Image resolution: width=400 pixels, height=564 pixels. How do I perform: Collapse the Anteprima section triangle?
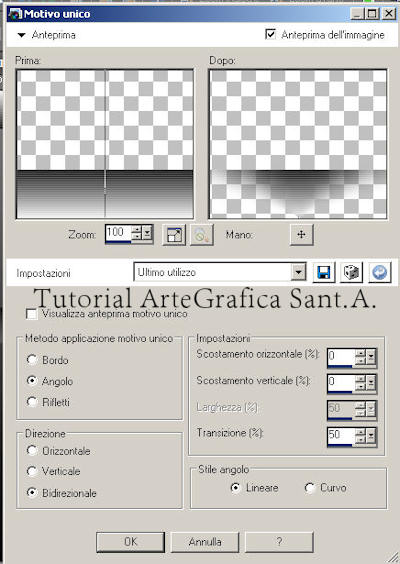tap(22, 35)
